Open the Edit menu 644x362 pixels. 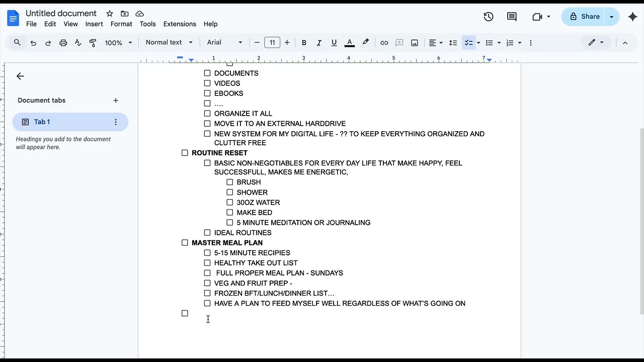point(50,24)
